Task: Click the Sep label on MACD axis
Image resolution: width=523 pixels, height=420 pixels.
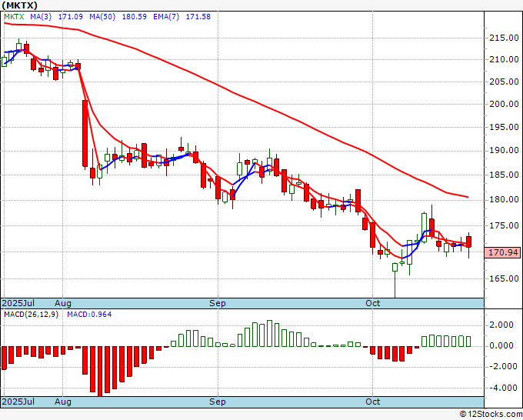Action: [218, 402]
